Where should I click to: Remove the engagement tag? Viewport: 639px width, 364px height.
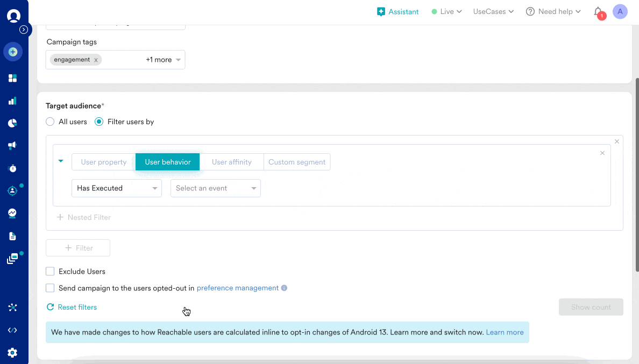tap(96, 60)
